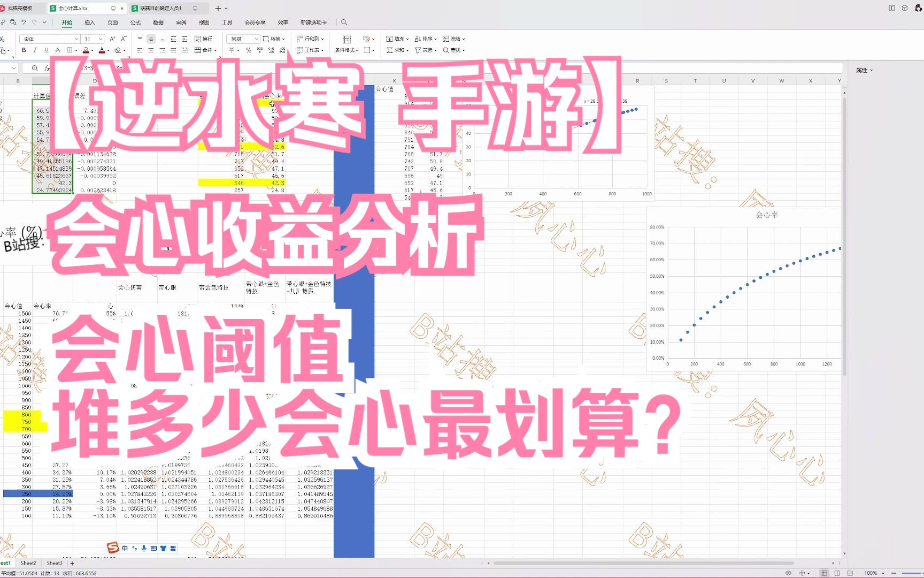Screen dimensions: 924x578
Task: Click the 筛选 filter button
Action: click(x=426, y=50)
